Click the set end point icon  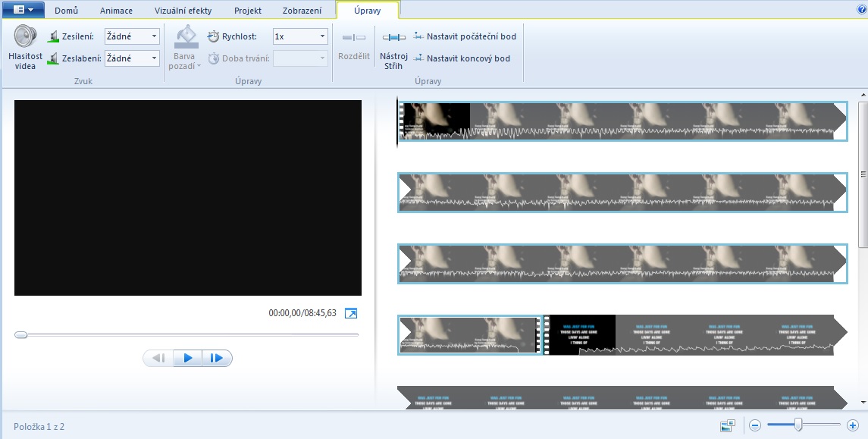tap(418, 58)
